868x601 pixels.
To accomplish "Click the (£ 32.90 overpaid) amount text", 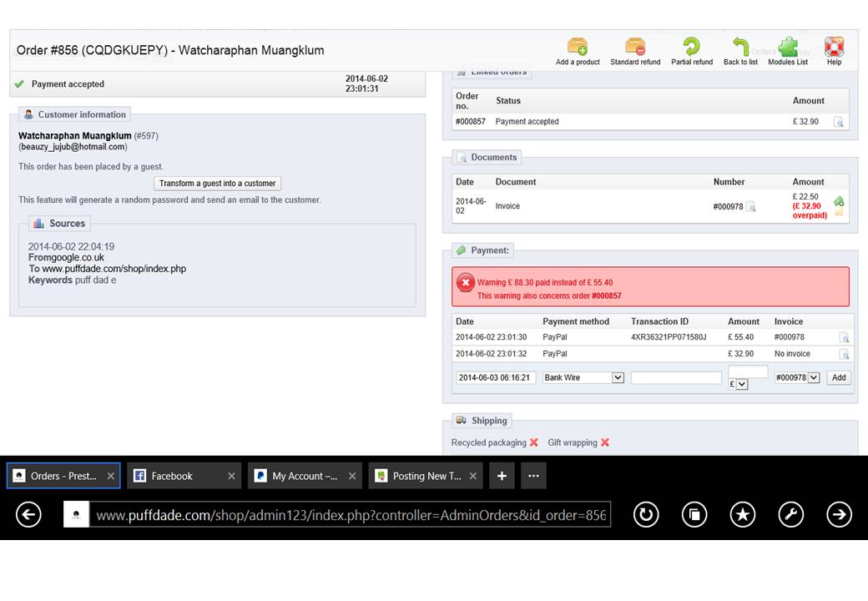I will pos(810,211).
